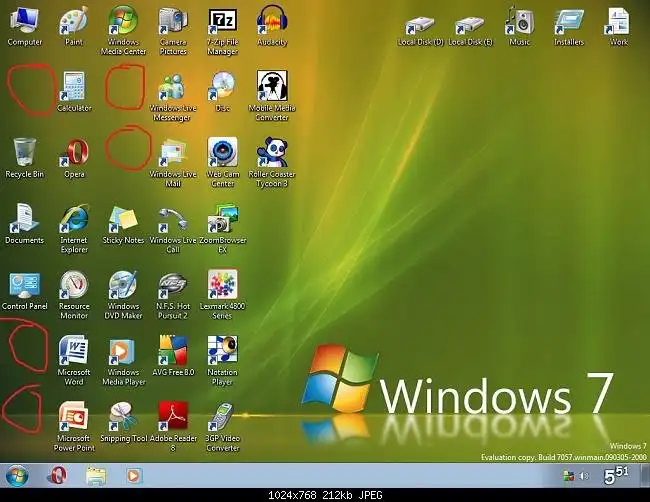
Task: Open the Opera browser desktop icon
Action: pos(74,153)
